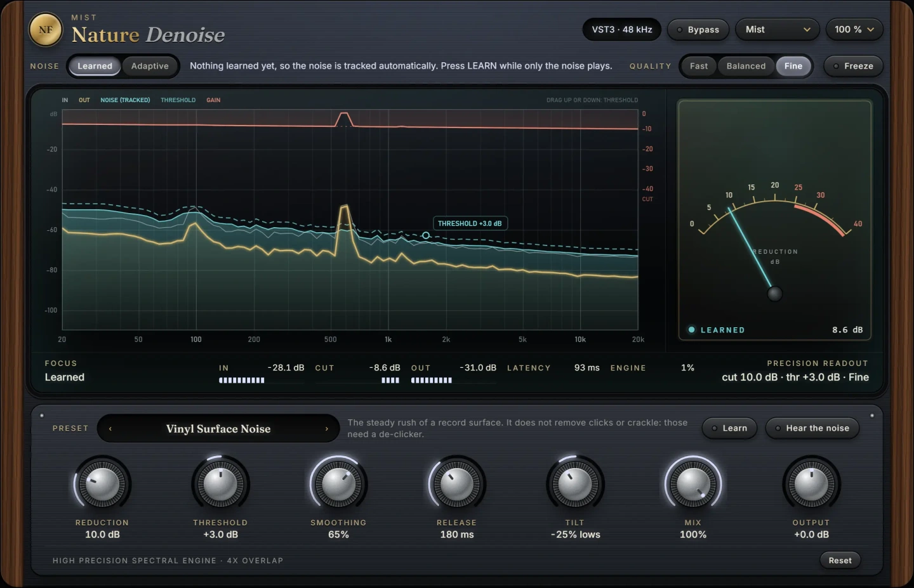Click the 1% engine load value
The image size is (914, 588).
click(x=687, y=368)
